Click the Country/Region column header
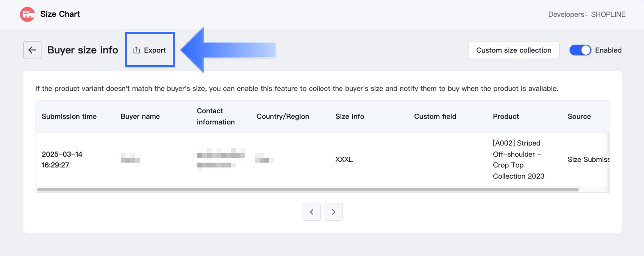The height and width of the screenshot is (256, 644). [x=283, y=117]
